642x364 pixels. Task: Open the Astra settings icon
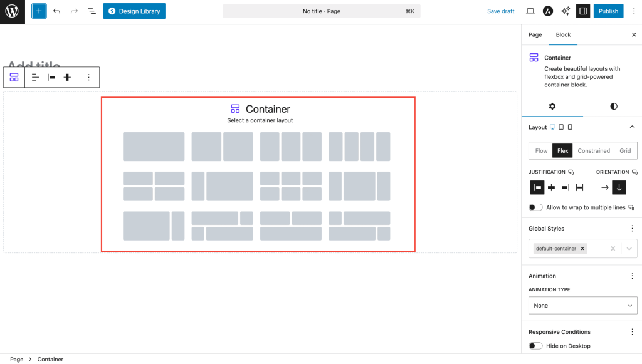coord(548,11)
